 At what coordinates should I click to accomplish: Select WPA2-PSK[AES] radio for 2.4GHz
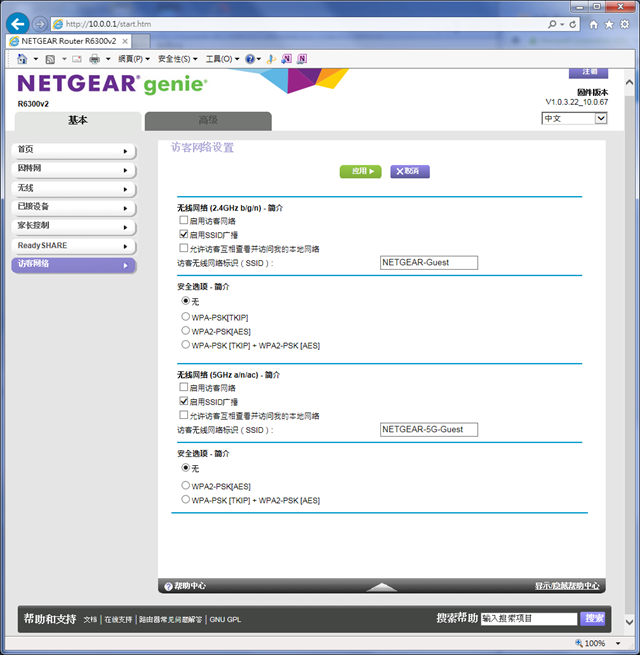click(185, 331)
